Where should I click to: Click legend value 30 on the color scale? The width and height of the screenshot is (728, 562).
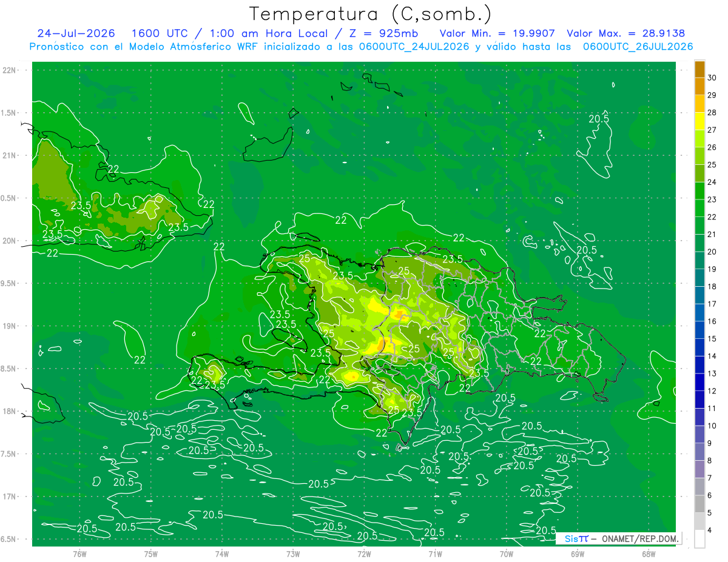point(712,78)
